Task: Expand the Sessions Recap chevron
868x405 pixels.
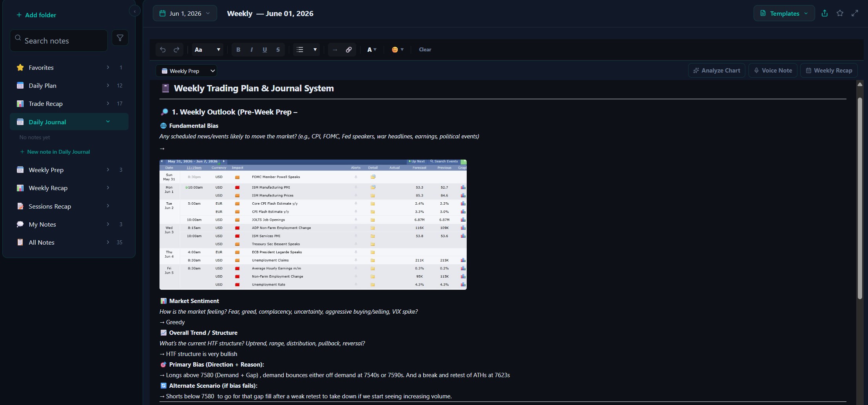Action: (108, 206)
